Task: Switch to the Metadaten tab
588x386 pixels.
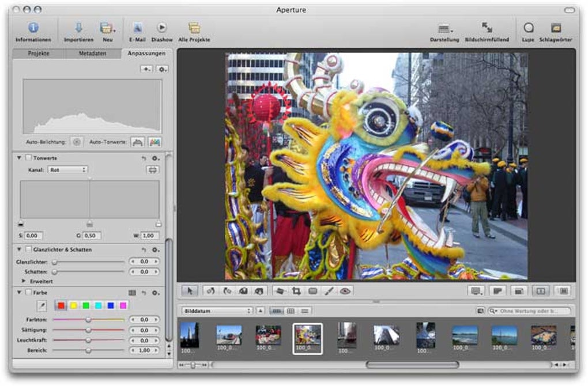Action: 92,54
